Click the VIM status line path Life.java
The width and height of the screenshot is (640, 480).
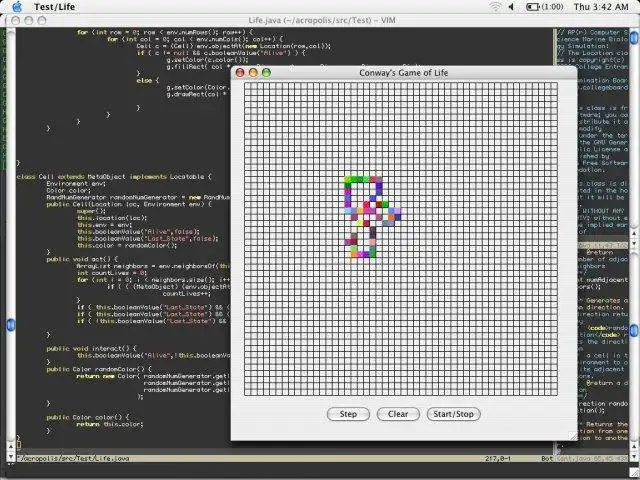(73, 458)
